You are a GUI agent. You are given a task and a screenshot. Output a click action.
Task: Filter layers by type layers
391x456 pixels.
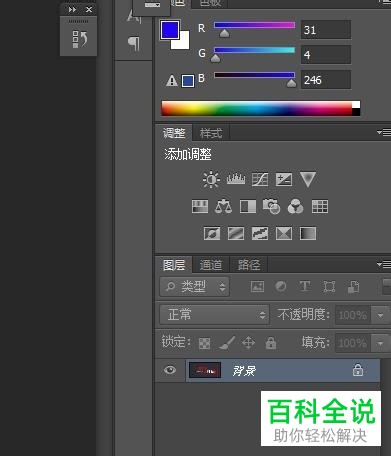(x=305, y=286)
